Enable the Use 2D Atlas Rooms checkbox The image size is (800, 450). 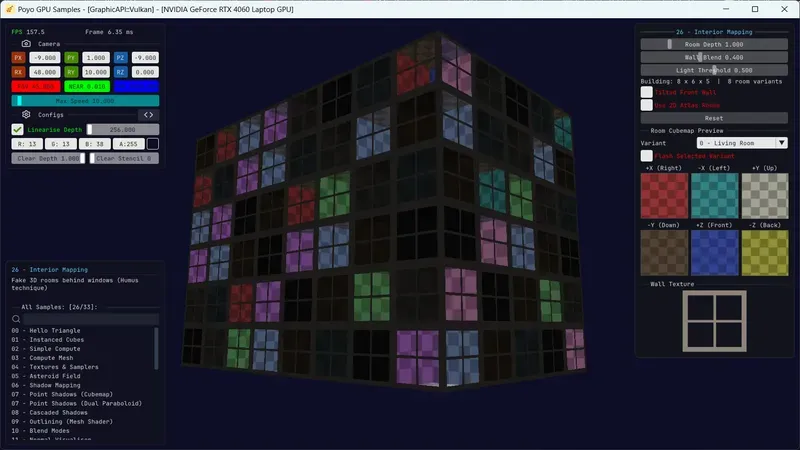point(646,105)
